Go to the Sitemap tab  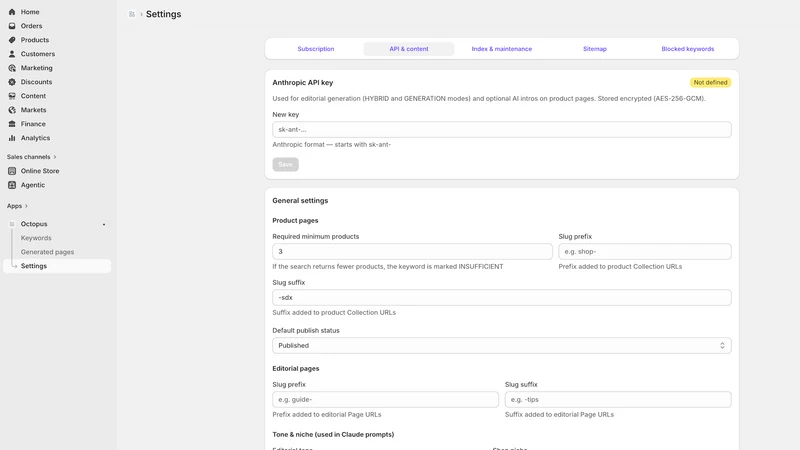(x=595, y=49)
